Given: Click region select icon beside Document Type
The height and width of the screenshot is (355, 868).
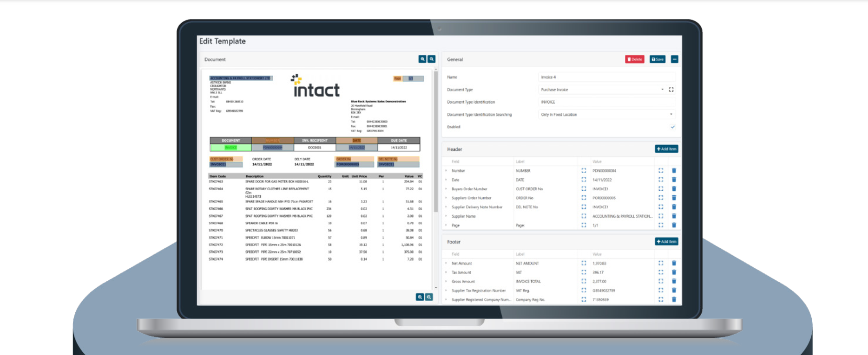Looking at the screenshot, I should point(671,90).
